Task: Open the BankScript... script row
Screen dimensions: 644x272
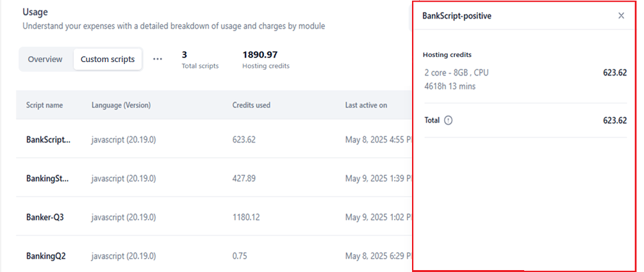Action: (x=48, y=140)
